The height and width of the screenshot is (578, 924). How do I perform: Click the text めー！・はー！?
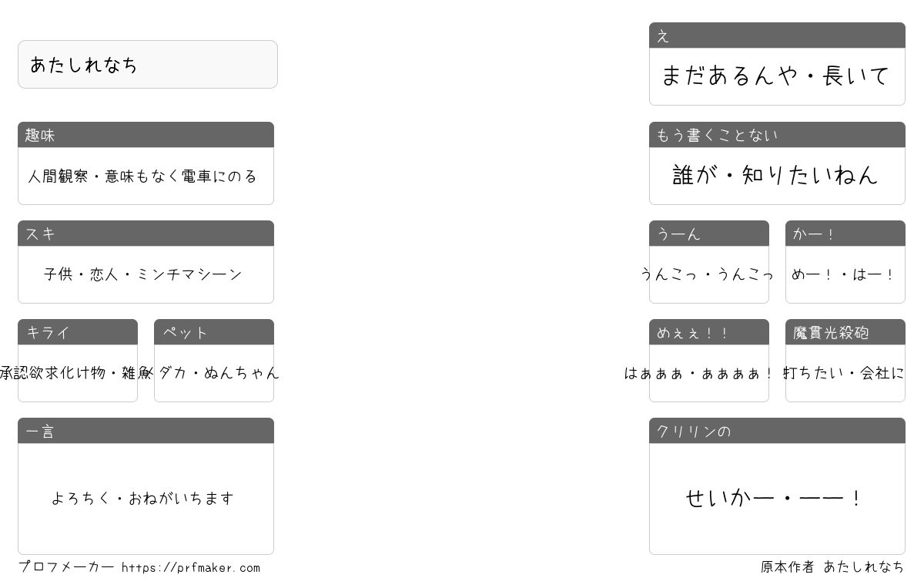[x=844, y=274]
